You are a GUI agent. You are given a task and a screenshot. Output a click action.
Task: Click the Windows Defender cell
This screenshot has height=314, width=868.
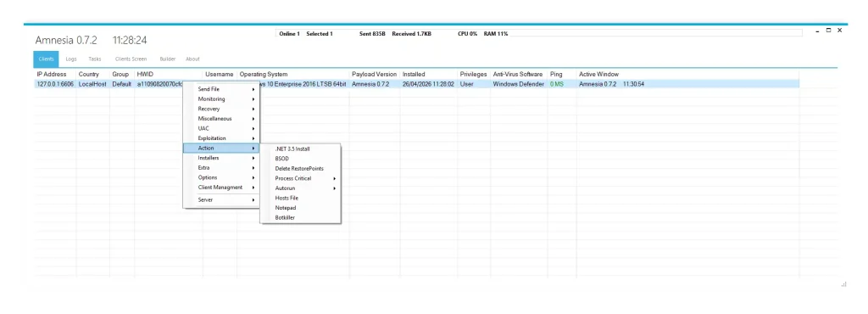(x=520, y=84)
